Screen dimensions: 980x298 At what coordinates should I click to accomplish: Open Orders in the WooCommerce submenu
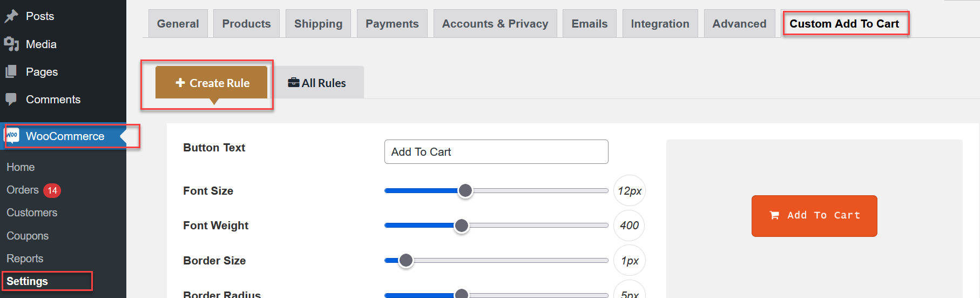tap(23, 190)
